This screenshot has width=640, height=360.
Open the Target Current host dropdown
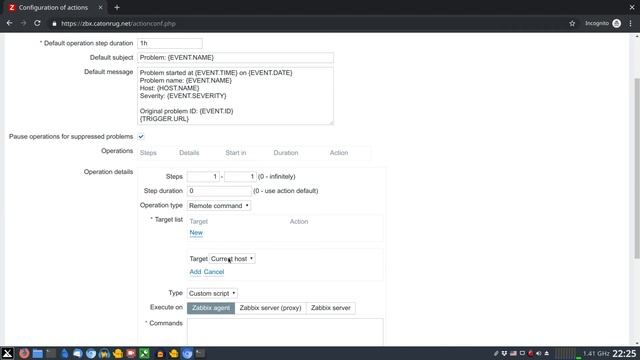(232, 259)
